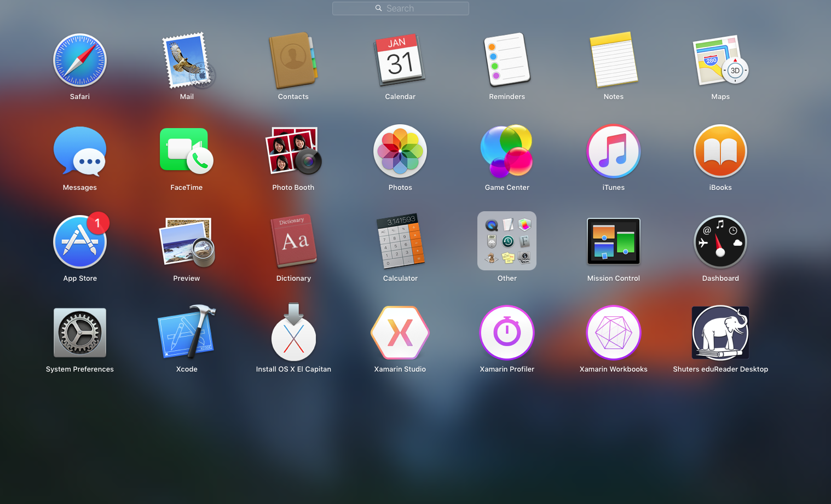Launch Reminders
Screen dimensions: 831x504
[507, 60]
